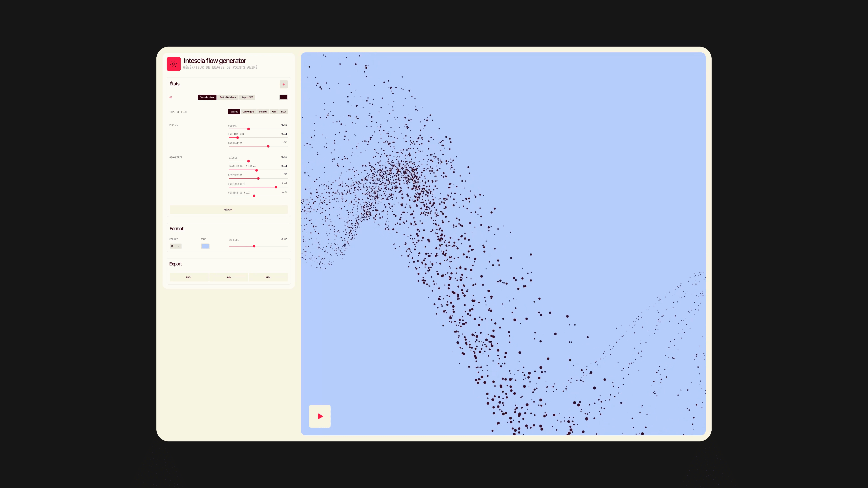Click the Volume value 0.50

(284, 125)
